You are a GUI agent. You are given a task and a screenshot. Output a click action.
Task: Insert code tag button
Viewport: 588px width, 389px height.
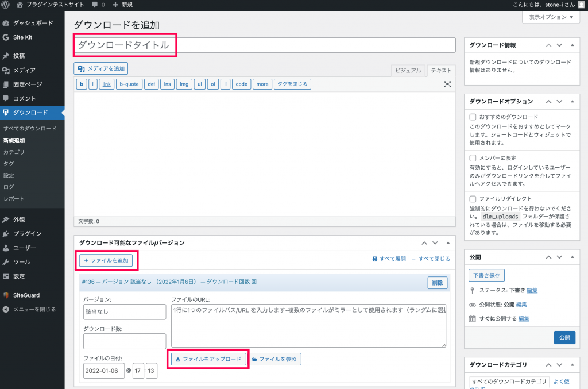click(x=242, y=84)
